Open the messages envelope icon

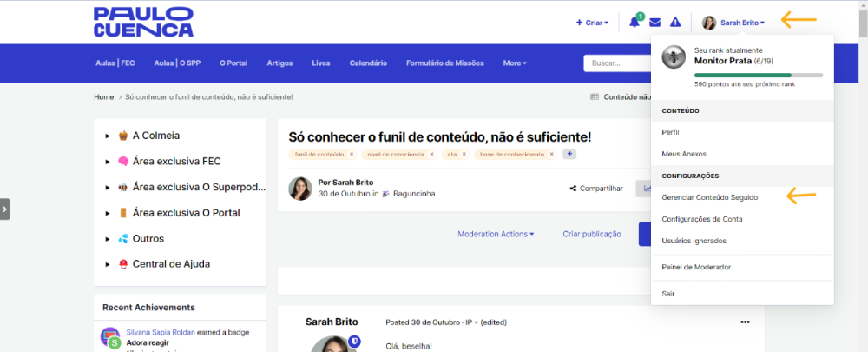click(654, 23)
